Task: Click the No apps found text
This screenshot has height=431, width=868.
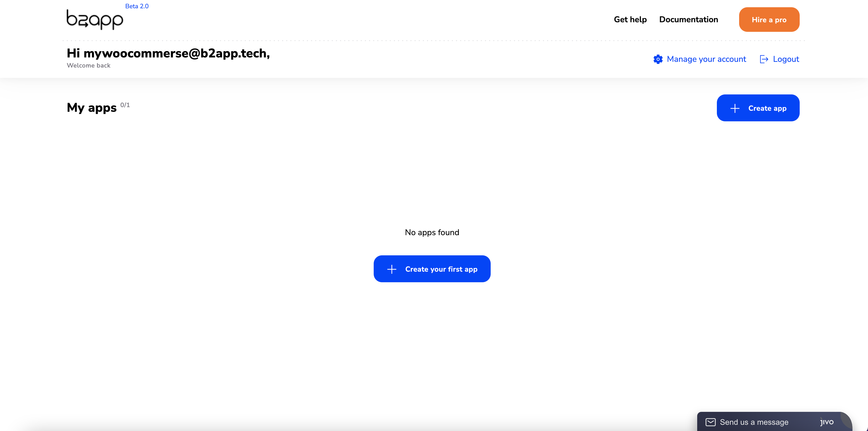Action: [x=432, y=232]
